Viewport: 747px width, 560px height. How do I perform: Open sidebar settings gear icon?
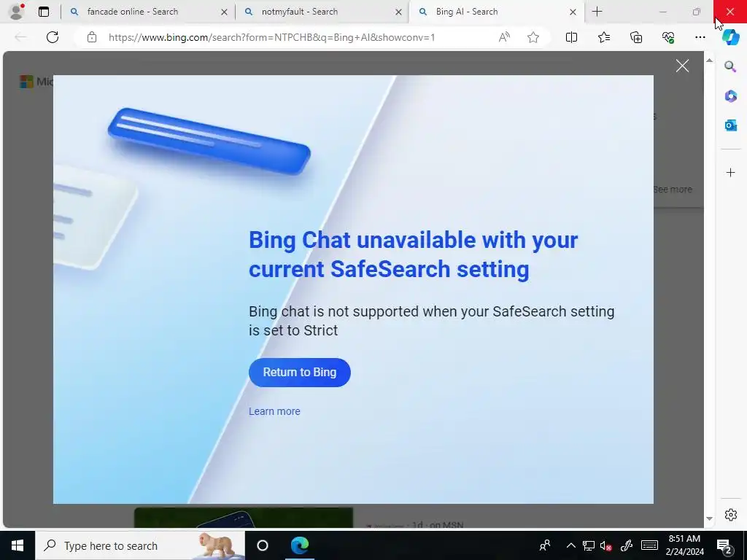coord(730,515)
